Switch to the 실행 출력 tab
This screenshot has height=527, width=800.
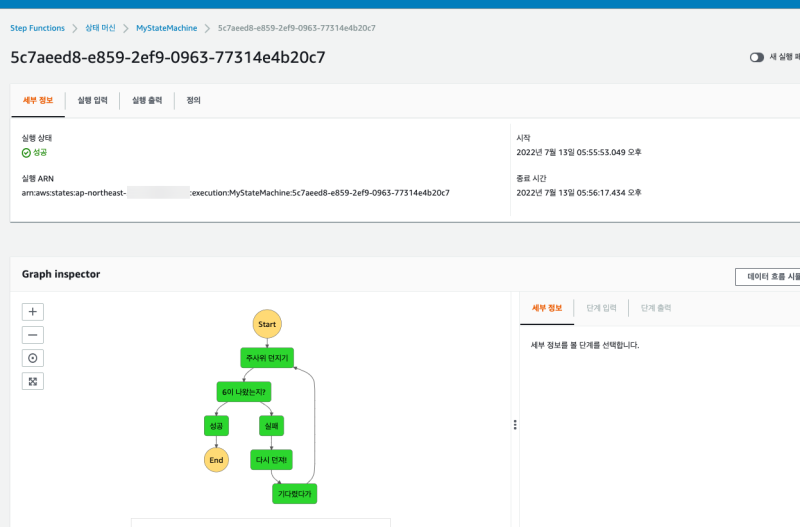click(147, 101)
